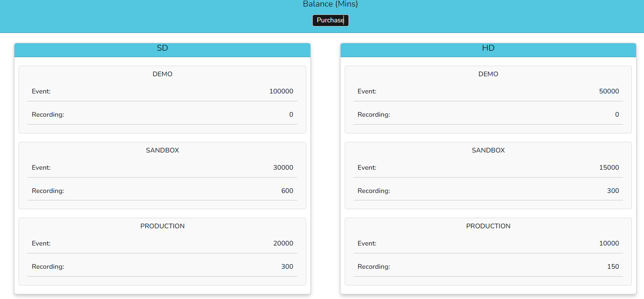
Task: Select the HD SANDBOX Recording value 300
Action: click(x=613, y=191)
